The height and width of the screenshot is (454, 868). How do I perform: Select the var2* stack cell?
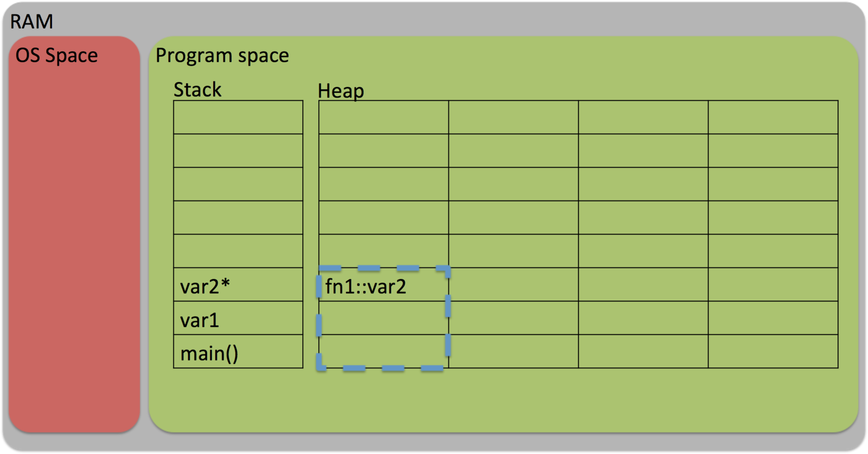click(238, 285)
